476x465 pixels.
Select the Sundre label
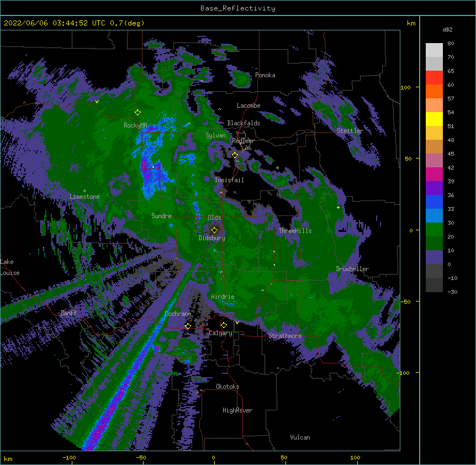(x=161, y=216)
